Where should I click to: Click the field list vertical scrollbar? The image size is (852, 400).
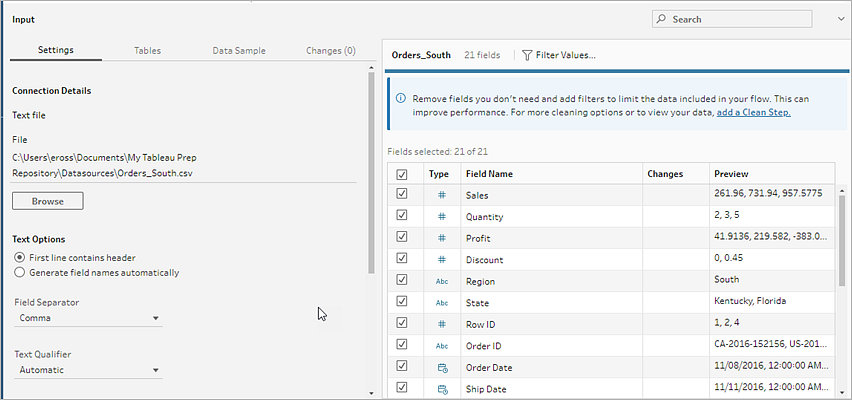pos(842,241)
